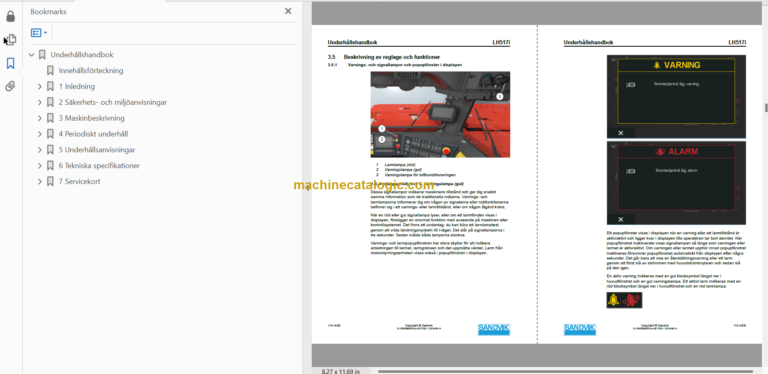768x374 pixels.
Task: Expand the 3 Maskinbeskrivning bookmark
Action: pyautogui.click(x=40, y=118)
